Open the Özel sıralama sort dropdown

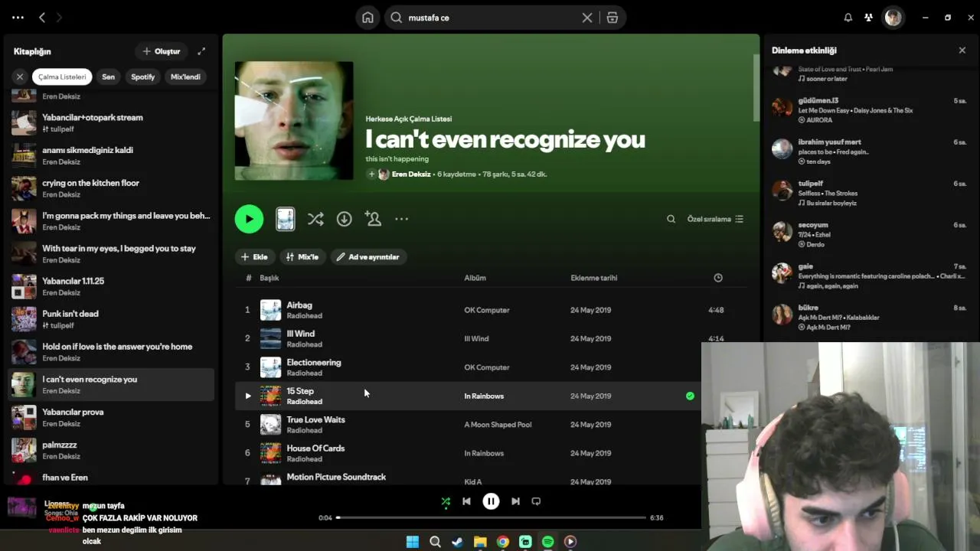point(715,219)
